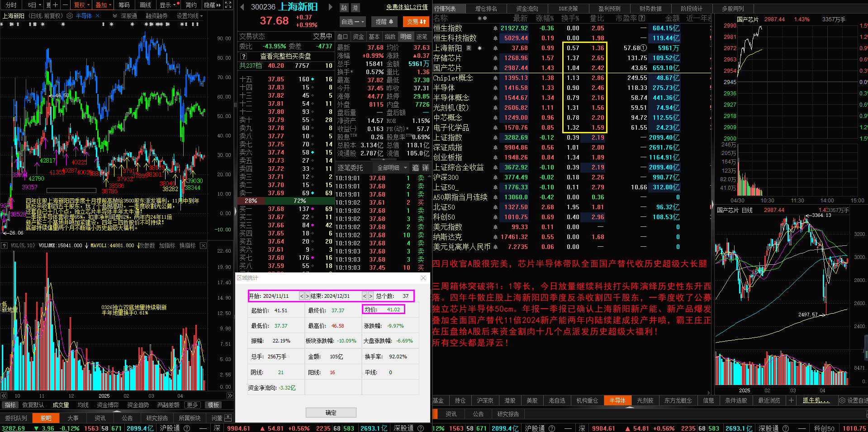Toggle alert bell on 恒生指数 row

496,28
